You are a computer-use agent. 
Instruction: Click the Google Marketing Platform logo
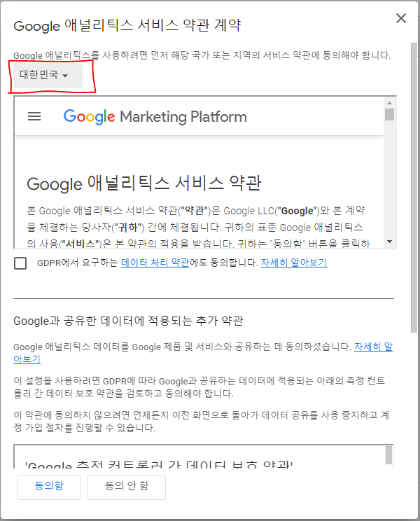click(x=155, y=117)
